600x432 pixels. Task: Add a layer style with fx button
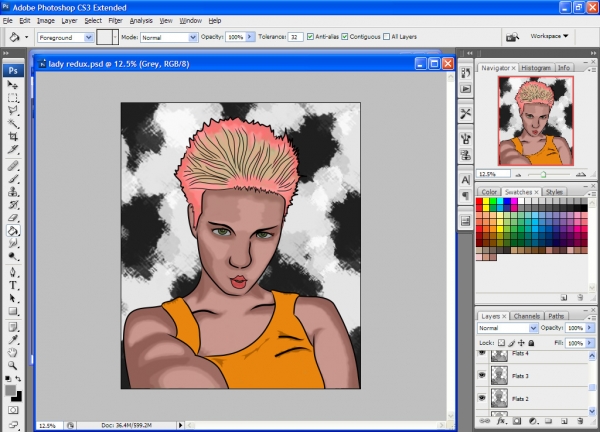pos(501,421)
